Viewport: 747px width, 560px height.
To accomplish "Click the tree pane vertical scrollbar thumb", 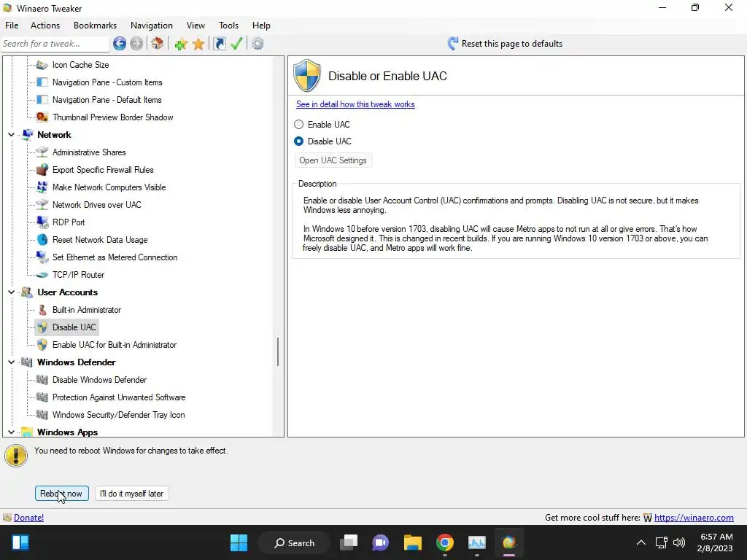I will (x=278, y=352).
